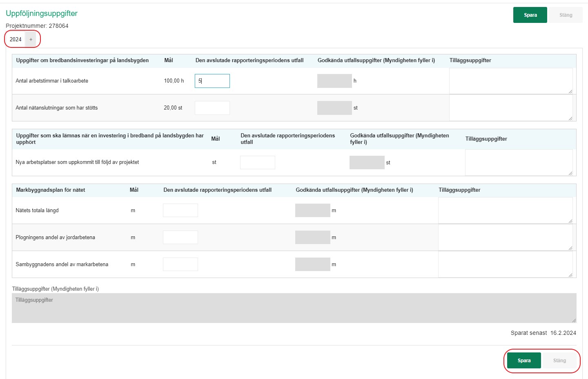Grab resize handle of grey authority textarea
The image size is (588, 379).
click(x=574, y=321)
